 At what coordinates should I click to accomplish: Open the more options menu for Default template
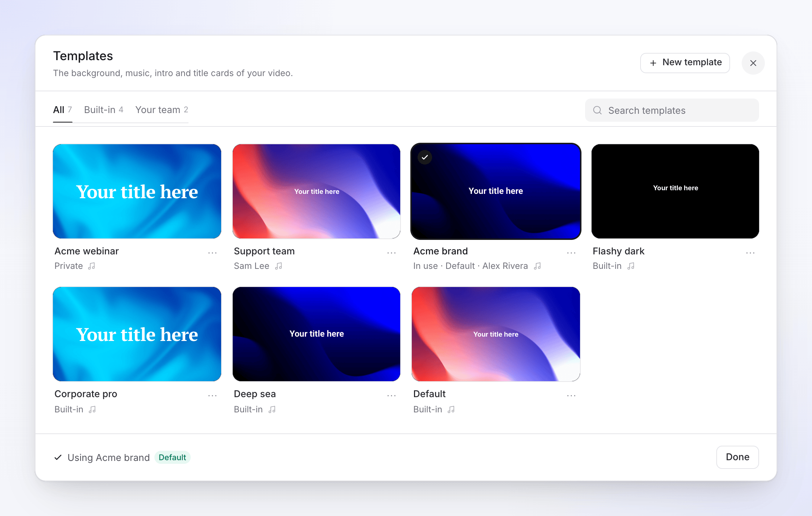[x=571, y=395]
